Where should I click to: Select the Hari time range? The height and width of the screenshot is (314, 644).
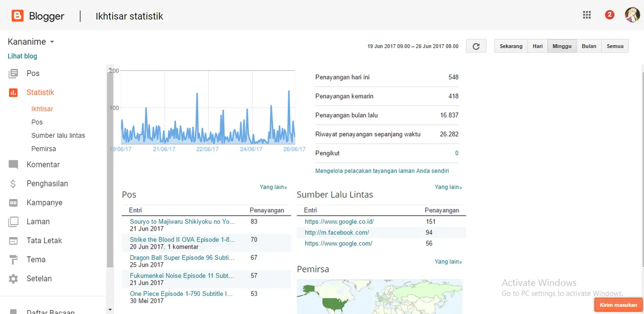click(x=538, y=46)
